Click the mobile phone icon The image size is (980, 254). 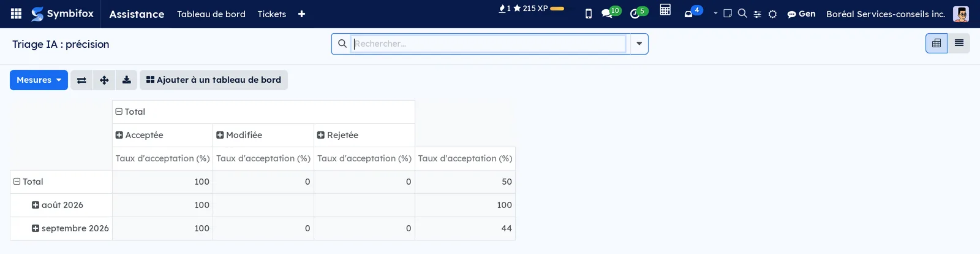[589, 14]
